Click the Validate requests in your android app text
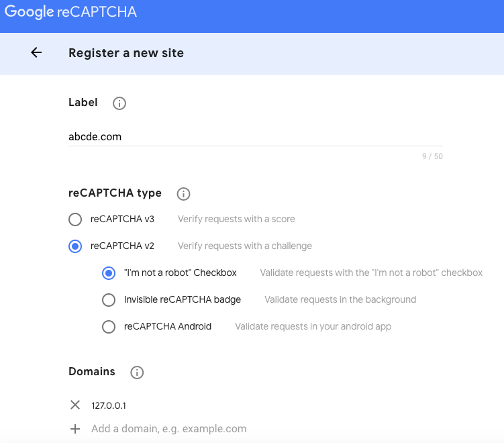The height and width of the screenshot is (443, 504). (x=313, y=326)
